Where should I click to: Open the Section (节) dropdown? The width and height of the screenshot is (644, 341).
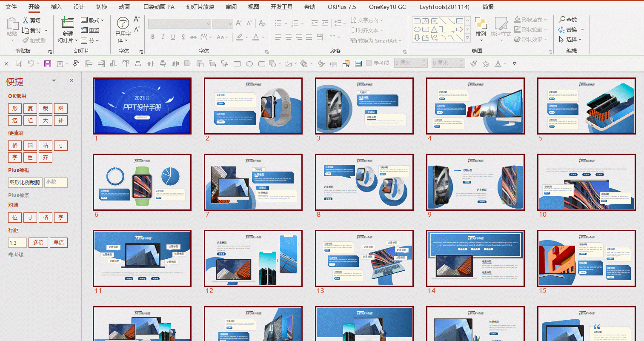[x=90, y=40]
